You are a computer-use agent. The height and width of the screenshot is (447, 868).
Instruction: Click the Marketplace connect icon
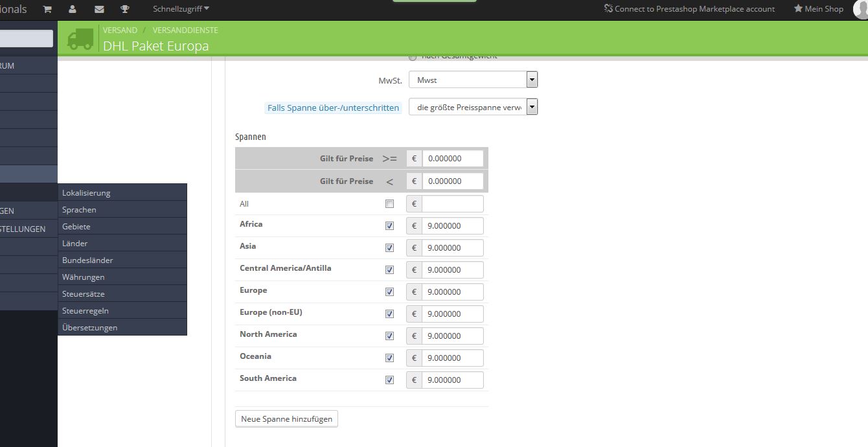[x=608, y=9]
